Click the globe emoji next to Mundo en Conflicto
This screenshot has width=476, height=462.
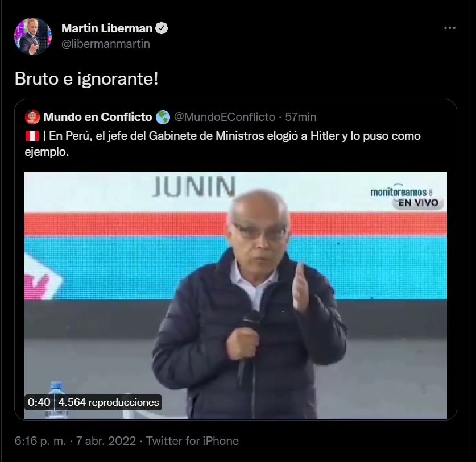click(163, 118)
